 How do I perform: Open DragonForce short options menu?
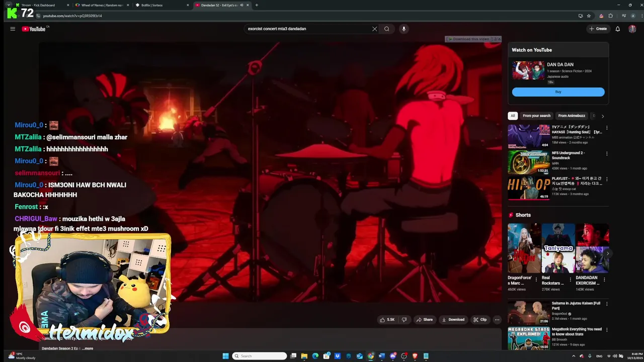click(536, 280)
